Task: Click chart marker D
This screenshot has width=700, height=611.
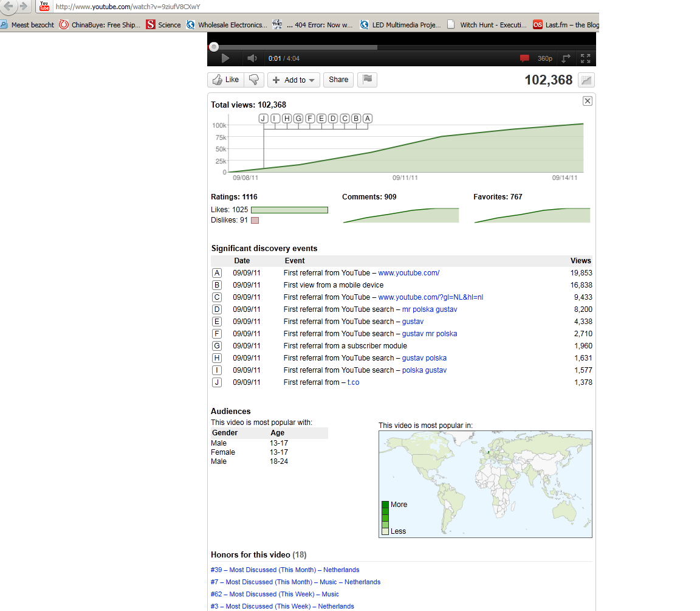Action: pos(333,119)
